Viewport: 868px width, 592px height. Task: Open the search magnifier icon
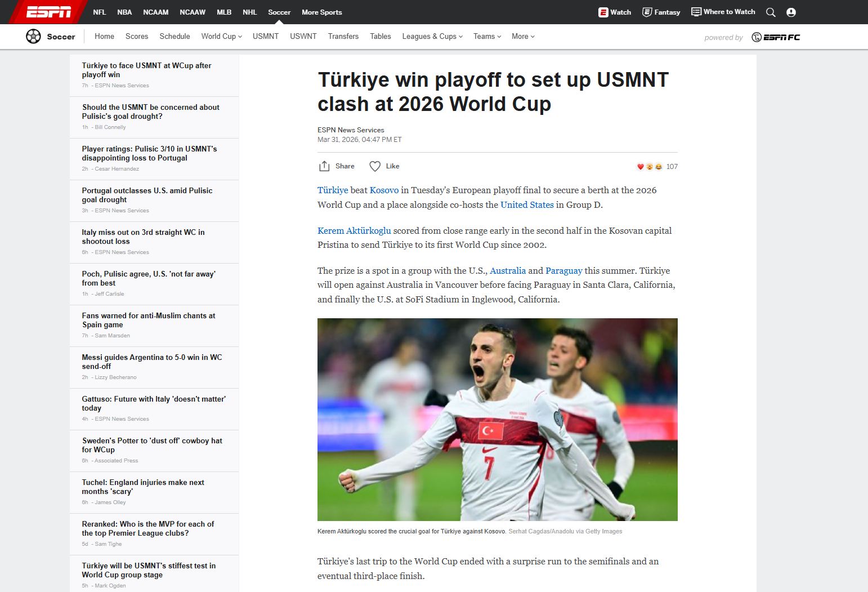771,12
